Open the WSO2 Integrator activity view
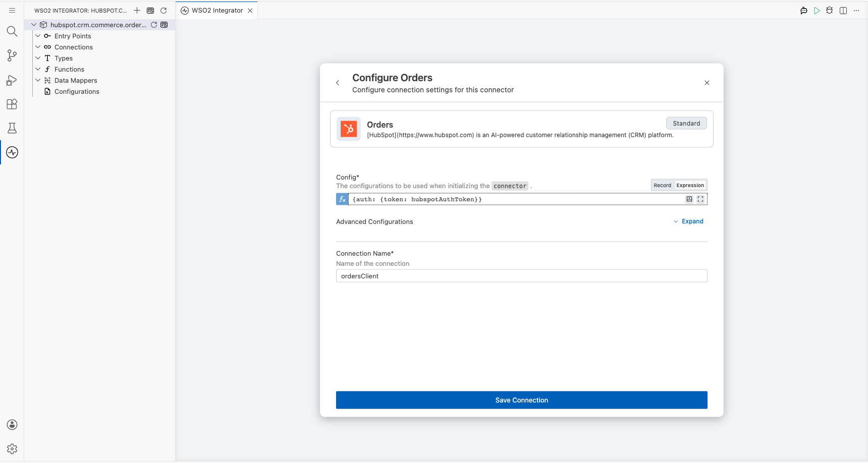This screenshot has width=868, height=463. point(12,152)
